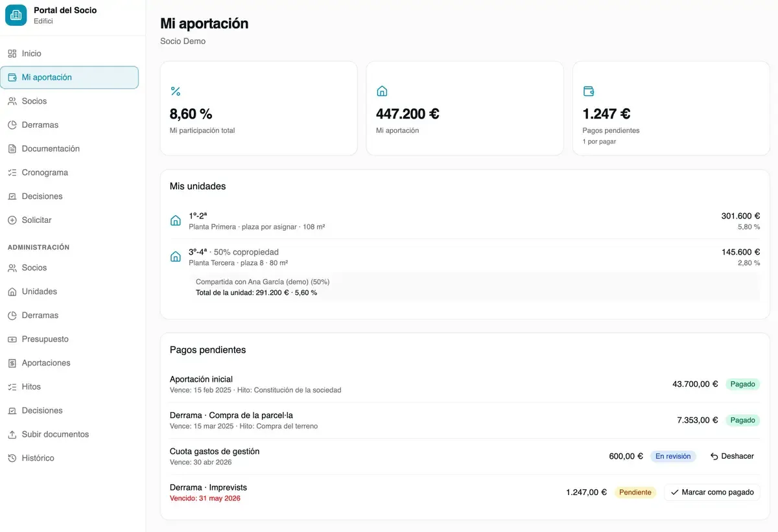Click the percent icon in participation card

pyautogui.click(x=175, y=91)
